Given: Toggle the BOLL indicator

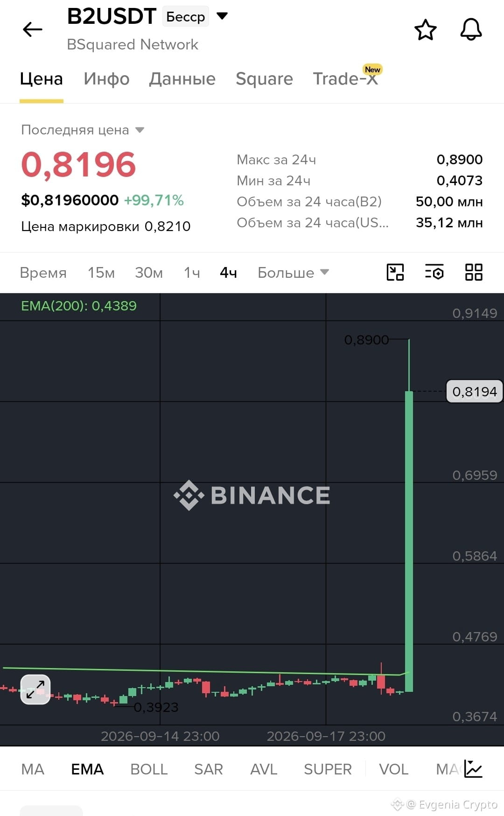Looking at the screenshot, I should point(149,769).
